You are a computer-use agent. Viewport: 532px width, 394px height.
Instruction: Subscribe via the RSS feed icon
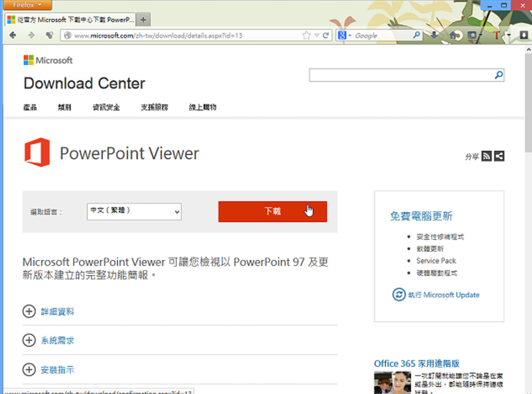[x=487, y=156]
